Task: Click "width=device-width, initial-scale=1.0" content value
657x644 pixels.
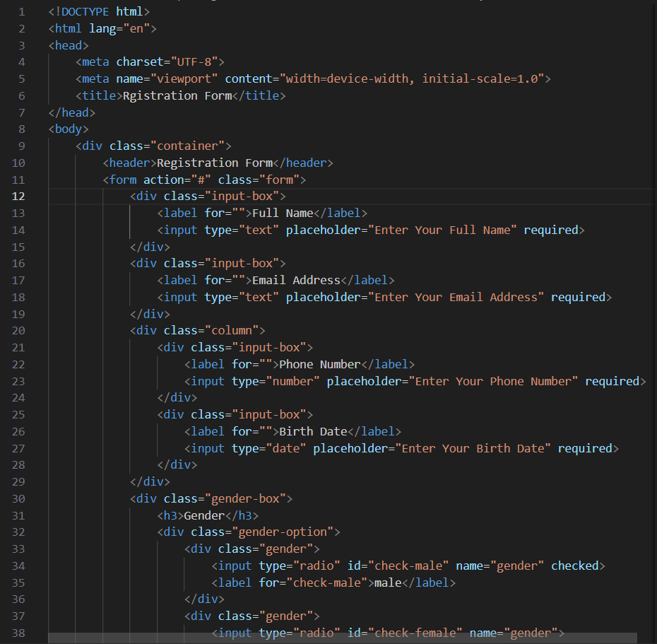Action: click(412, 79)
